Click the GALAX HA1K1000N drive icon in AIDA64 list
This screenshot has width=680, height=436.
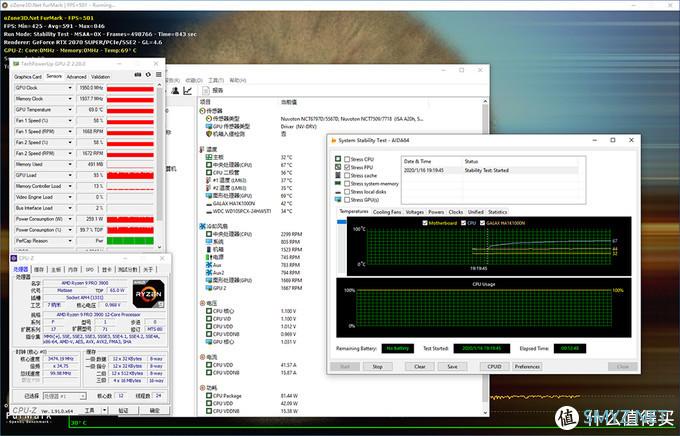[209, 203]
